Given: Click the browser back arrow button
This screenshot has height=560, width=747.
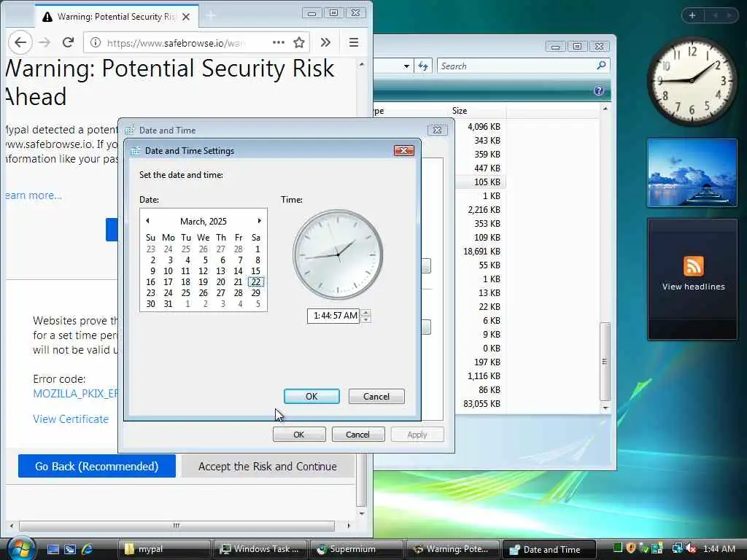Looking at the screenshot, I should pos(20,42).
